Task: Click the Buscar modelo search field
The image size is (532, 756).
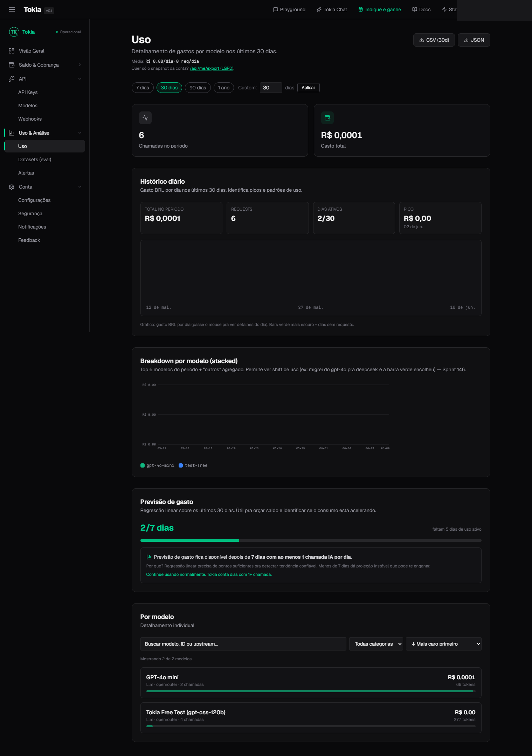Action: point(243,644)
